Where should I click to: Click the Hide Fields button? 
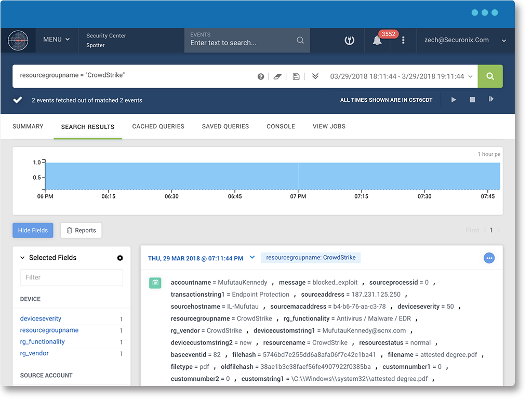point(33,230)
